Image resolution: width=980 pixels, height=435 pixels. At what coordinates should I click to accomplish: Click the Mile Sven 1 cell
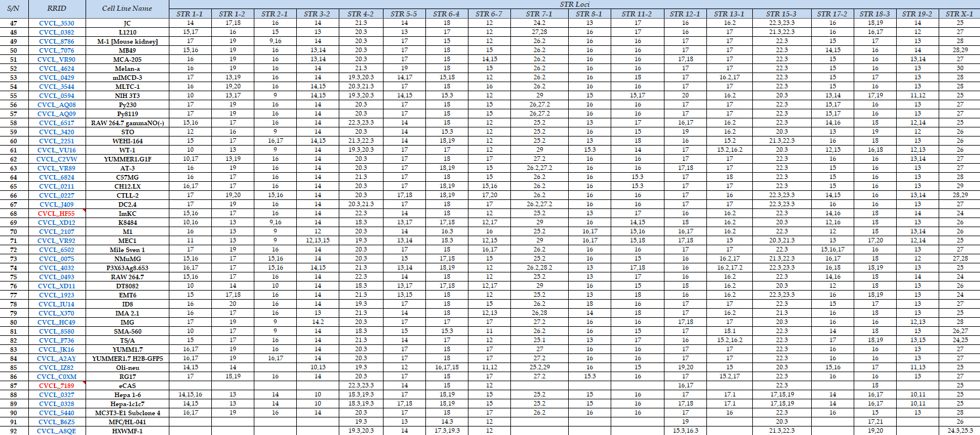(x=127, y=250)
